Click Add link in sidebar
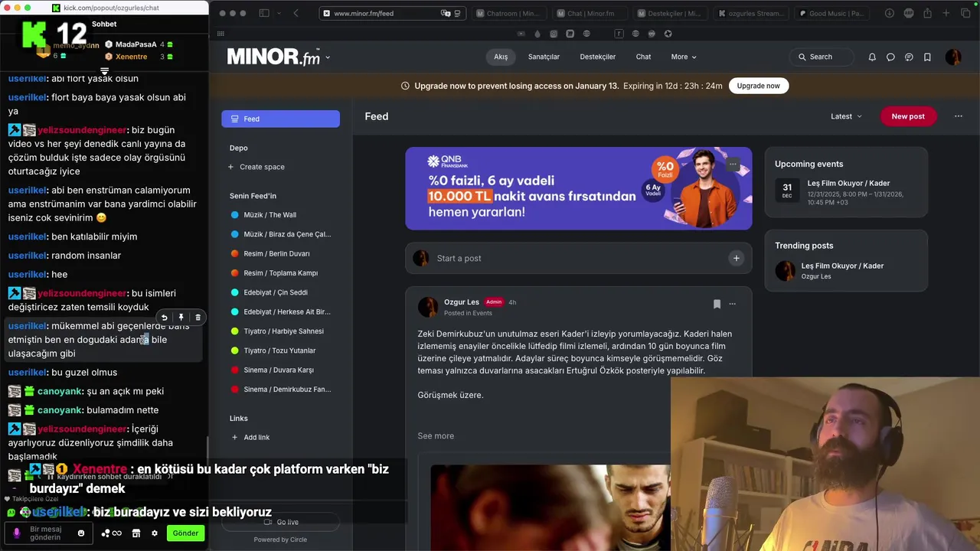This screenshot has height=551, width=980. (x=250, y=437)
